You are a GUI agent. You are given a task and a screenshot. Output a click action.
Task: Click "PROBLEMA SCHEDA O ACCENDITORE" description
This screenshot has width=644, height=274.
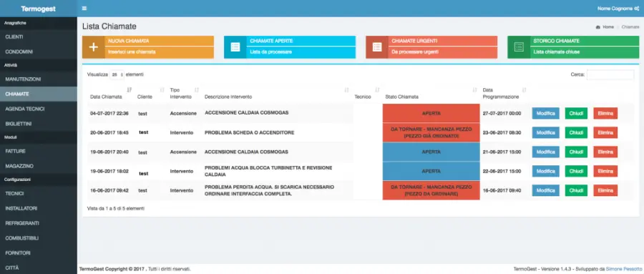(249, 132)
